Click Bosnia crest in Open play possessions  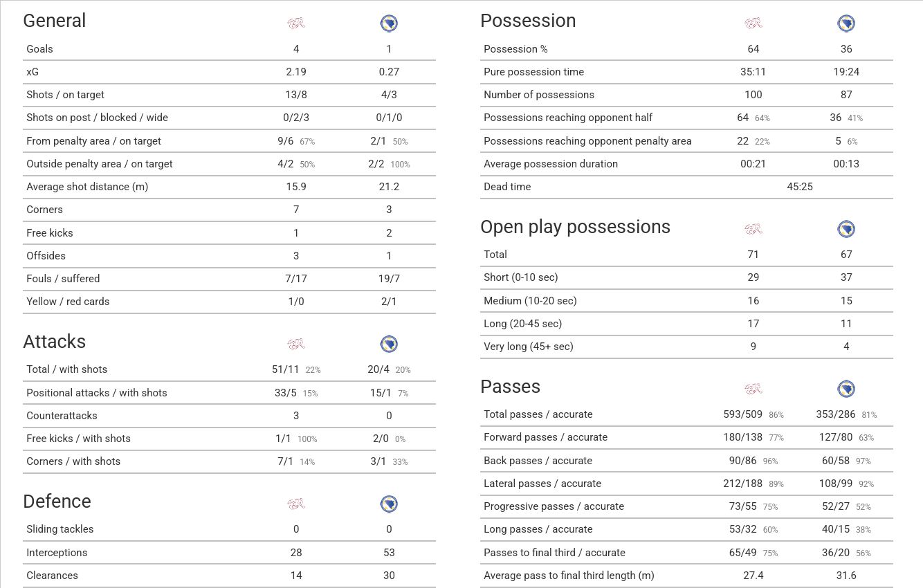point(846,229)
